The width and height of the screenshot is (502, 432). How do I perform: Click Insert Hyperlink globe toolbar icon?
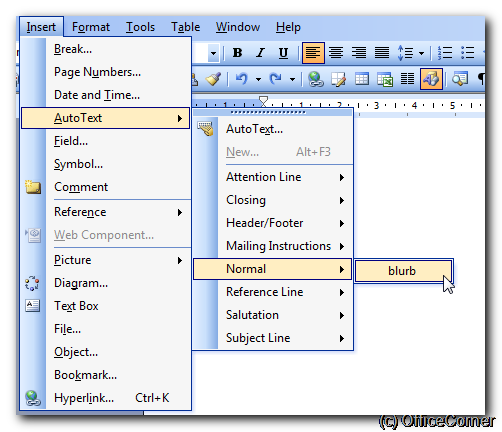(x=315, y=79)
